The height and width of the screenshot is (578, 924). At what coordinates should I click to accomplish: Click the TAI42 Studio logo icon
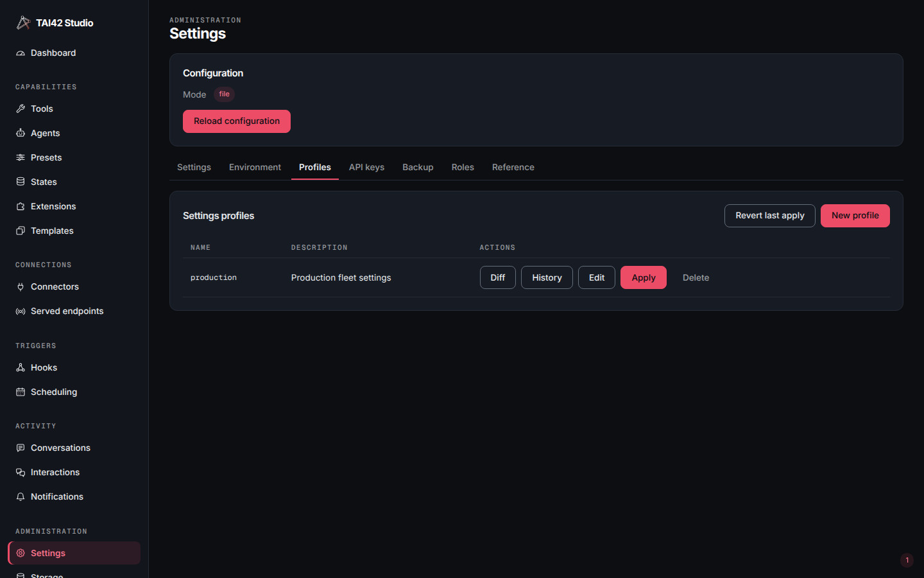point(23,22)
